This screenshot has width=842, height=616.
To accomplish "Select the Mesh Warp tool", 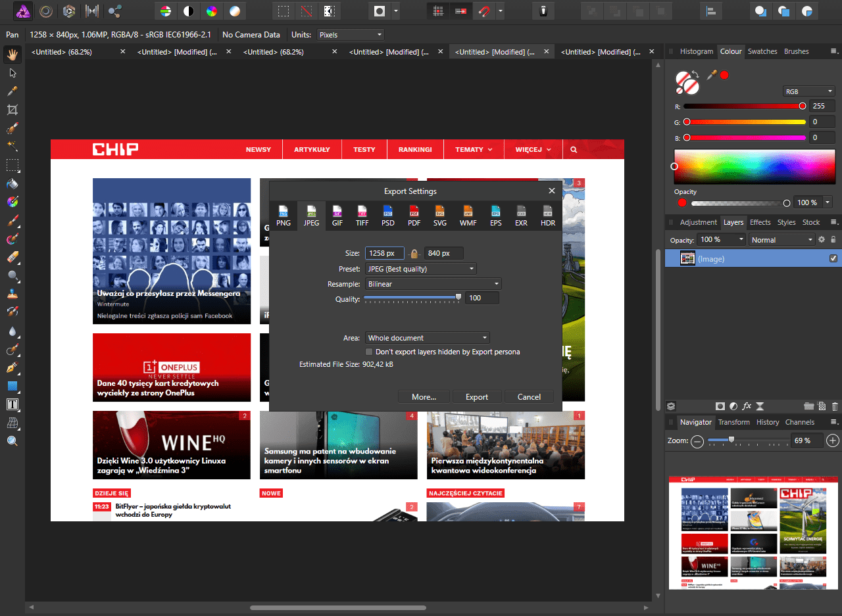I will pos(12,423).
